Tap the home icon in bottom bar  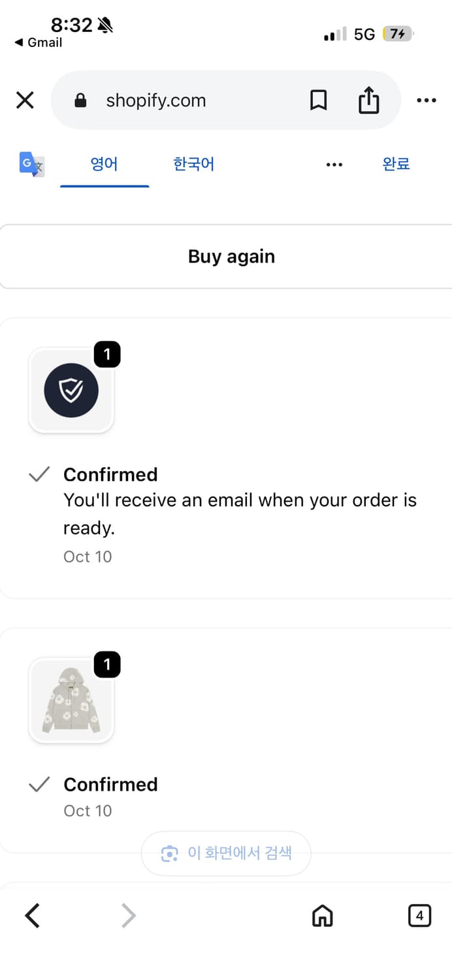[x=322, y=916]
